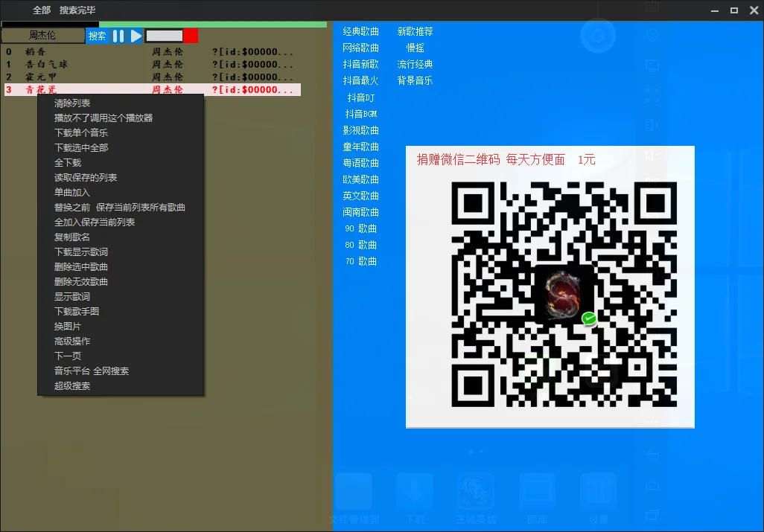Choose 替换之前 保存当前列表所有歌曲 entry

(119, 208)
